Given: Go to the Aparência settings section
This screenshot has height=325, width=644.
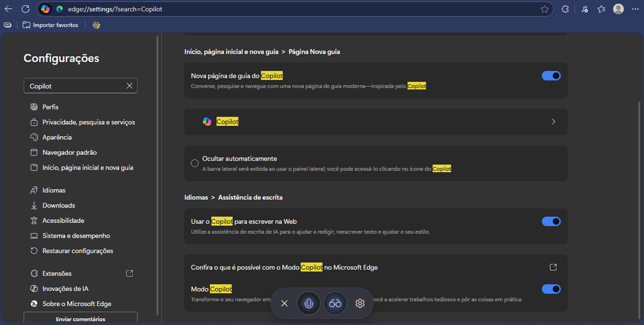Looking at the screenshot, I should click(51, 137).
